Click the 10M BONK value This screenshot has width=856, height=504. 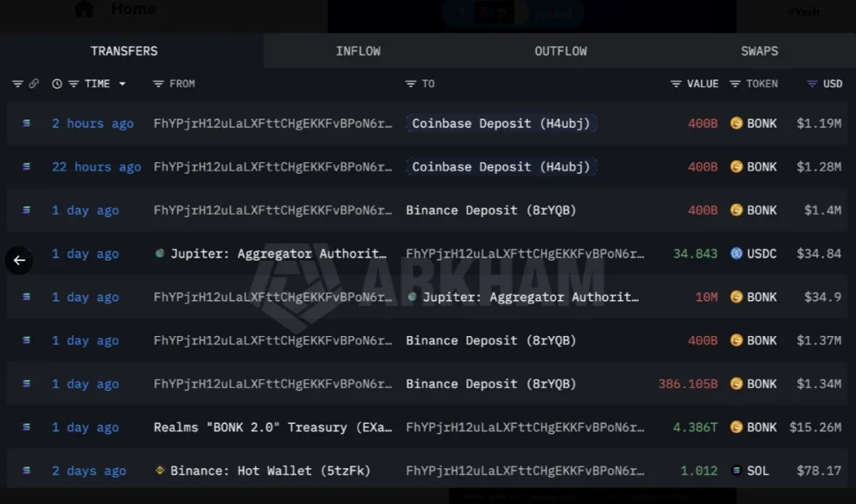[706, 297]
